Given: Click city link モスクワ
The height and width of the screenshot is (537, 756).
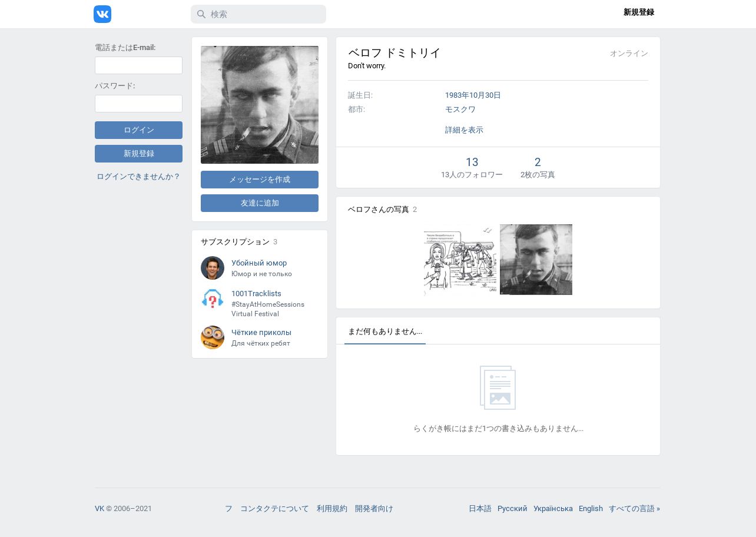Looking at the screenshot, I should [x=460, y=110].
